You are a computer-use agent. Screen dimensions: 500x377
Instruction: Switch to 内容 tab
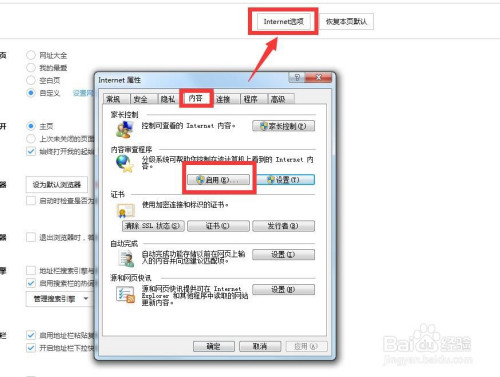[196, 98]
